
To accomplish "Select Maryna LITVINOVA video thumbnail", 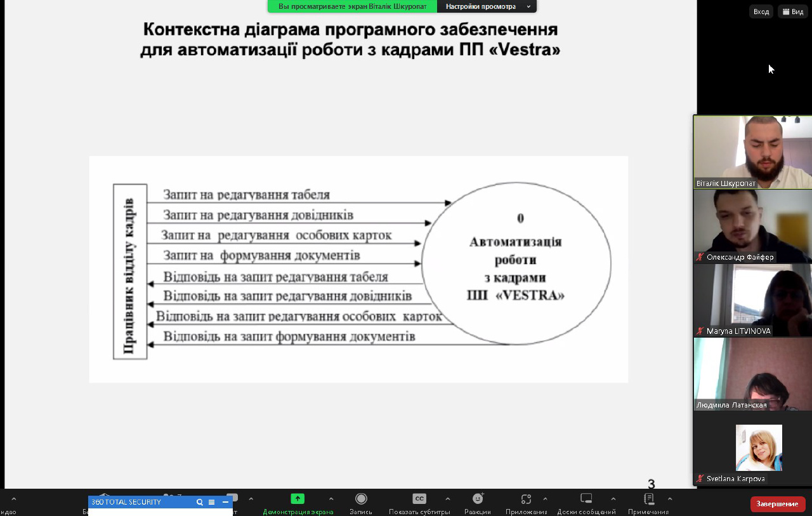I will point(752,300).
